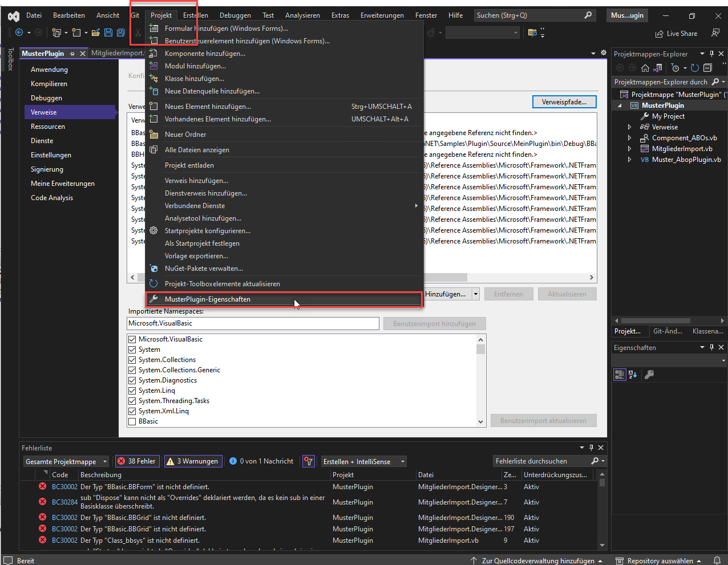728x565 pixels.
Task: Open the Extras menu
Action: click(340, 15)
